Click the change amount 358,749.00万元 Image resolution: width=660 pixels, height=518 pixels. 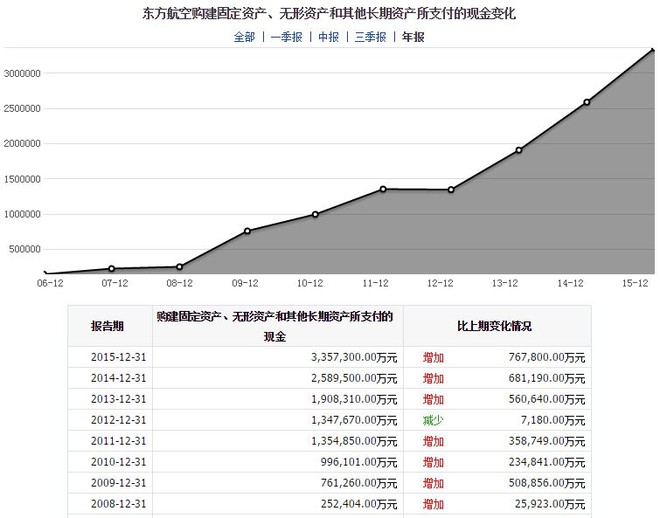pos(547,441)
